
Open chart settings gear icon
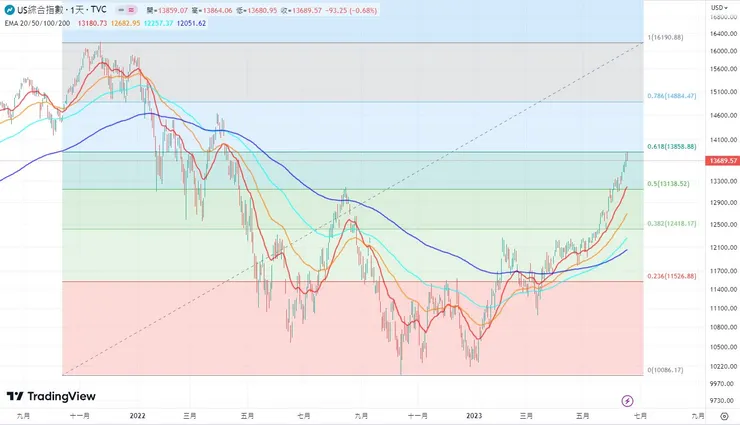724,416
